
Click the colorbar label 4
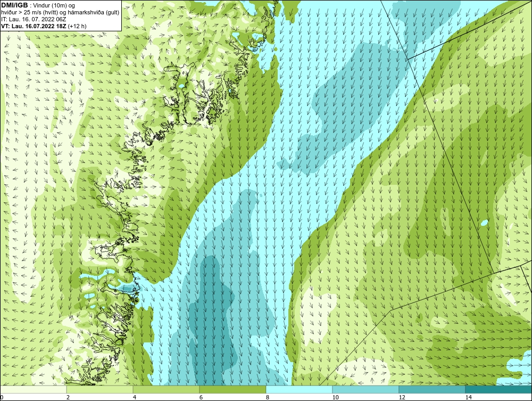135,398
